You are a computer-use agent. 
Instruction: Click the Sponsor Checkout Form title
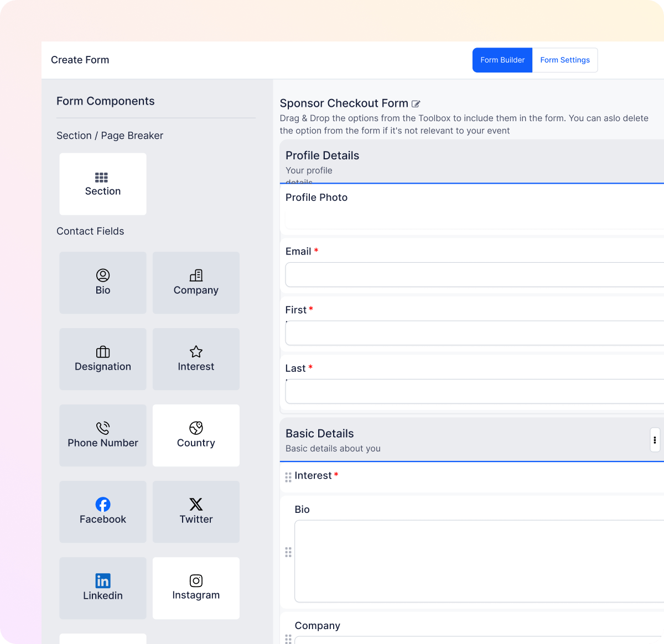pos(344,103)
